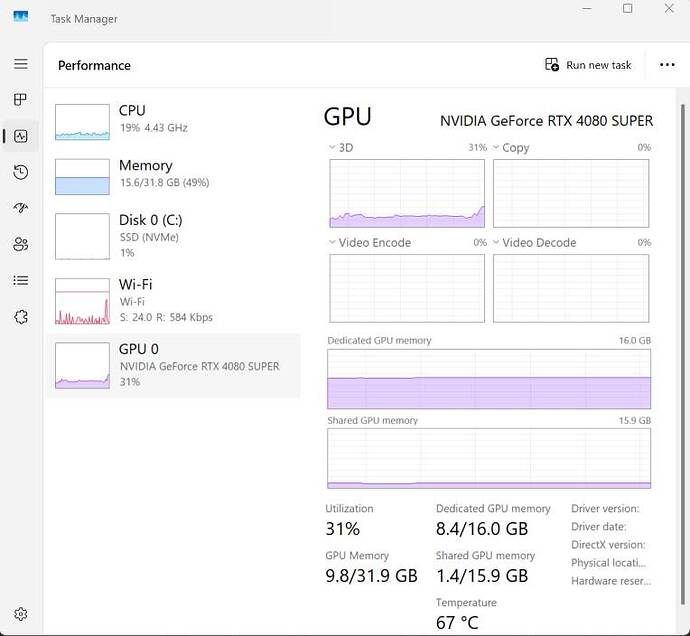Screen dimensions: 690x636
Task: Select the CPU performance entry
Action: pos(173,121)
